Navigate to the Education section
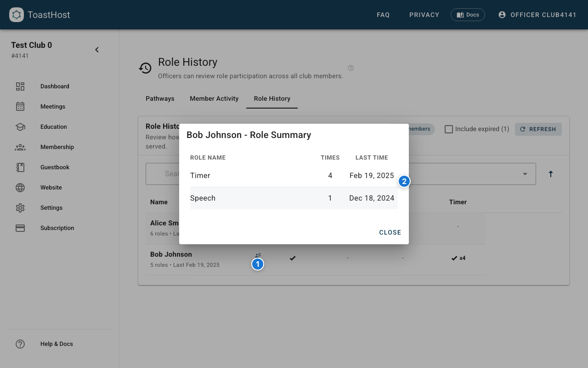 [x=53, y=126]
